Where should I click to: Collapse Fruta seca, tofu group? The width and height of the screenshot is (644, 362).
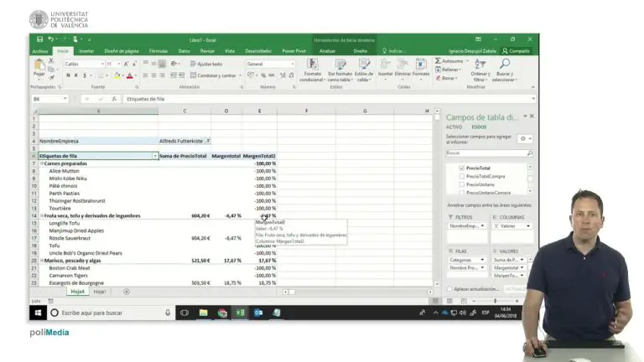tap(41, 215)
